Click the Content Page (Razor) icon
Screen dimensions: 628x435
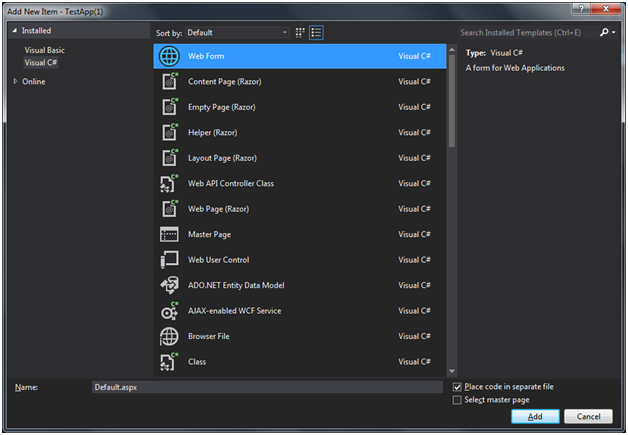coord(169,81)
